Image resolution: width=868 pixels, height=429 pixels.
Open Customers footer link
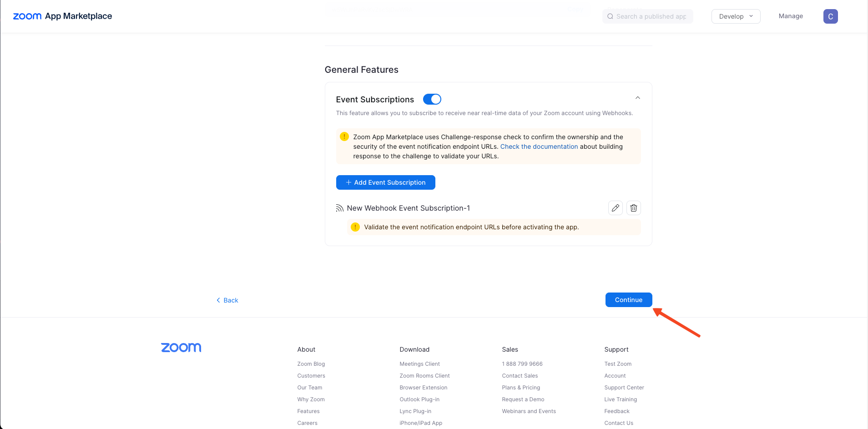(x=311, y=376)
